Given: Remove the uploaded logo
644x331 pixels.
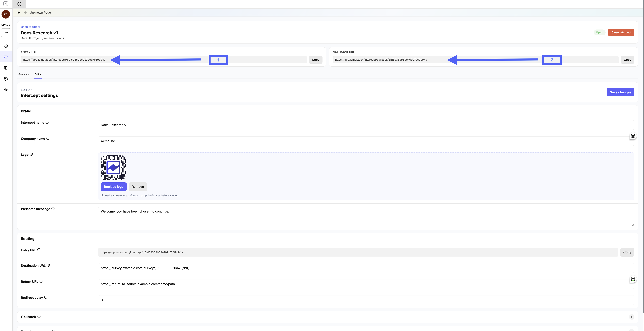Looking at the screenshot, I should (138, 187).
